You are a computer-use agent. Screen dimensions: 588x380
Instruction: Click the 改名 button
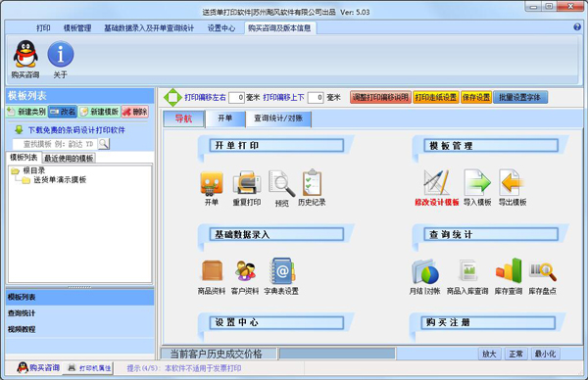(x=63, y=112)
